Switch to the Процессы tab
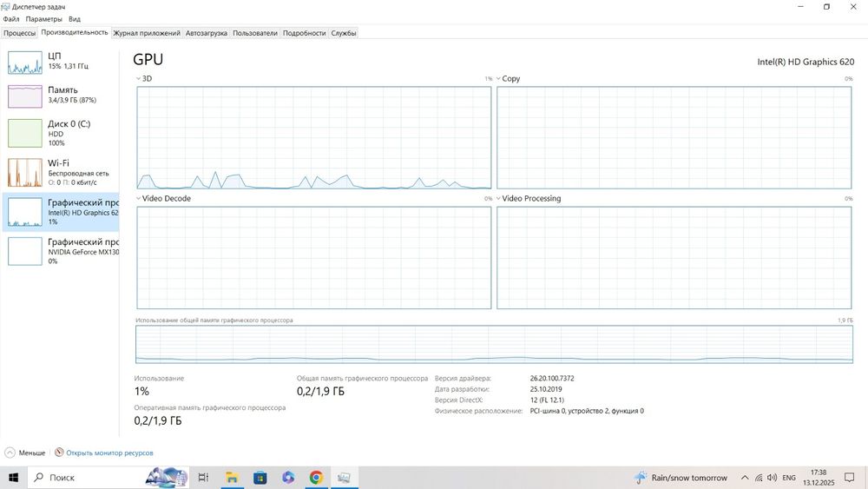Screen dimensions: 868x489 (x=19, y=33)
